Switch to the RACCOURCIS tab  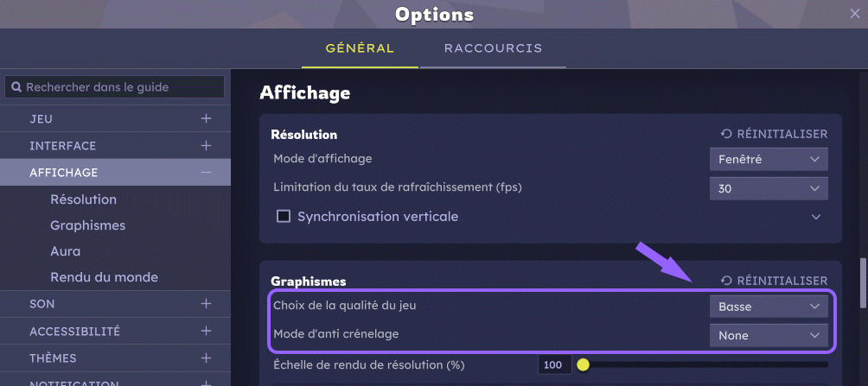(x=493, y=48)
